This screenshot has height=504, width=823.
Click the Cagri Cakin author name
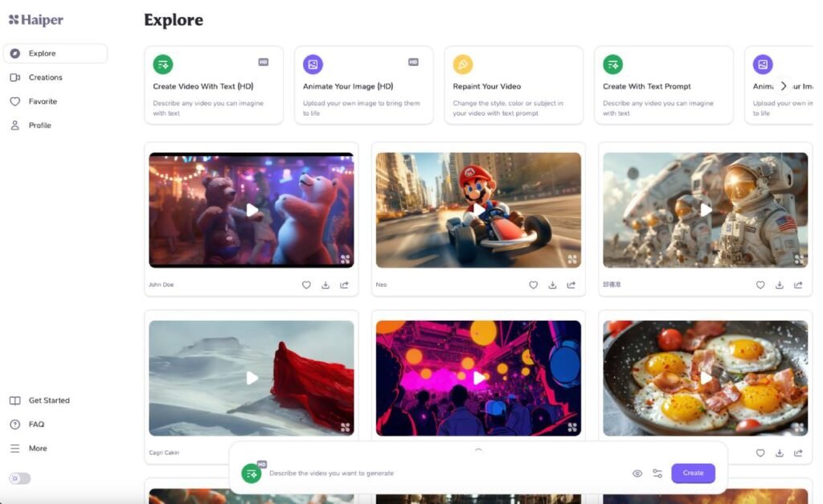click(164, 453)
